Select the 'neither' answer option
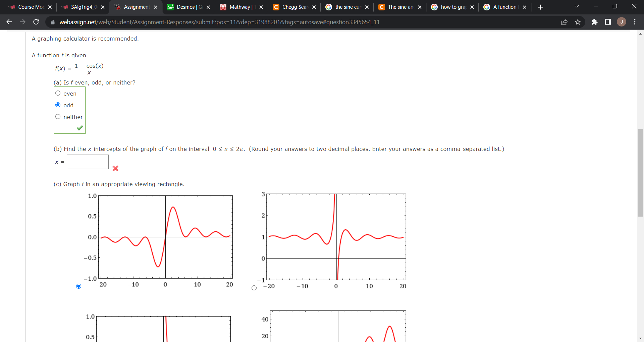Viewport: 644px width, 342px height. click(x=58, y=117)
